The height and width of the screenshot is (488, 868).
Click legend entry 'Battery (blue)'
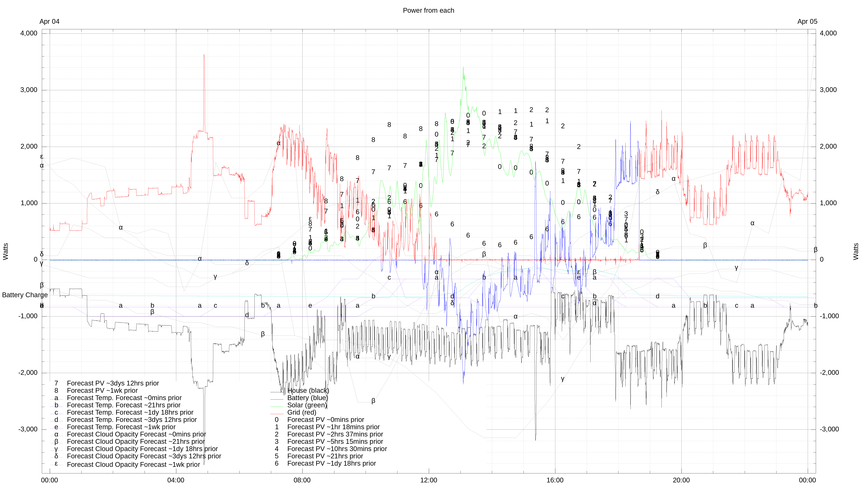[307, 398]
